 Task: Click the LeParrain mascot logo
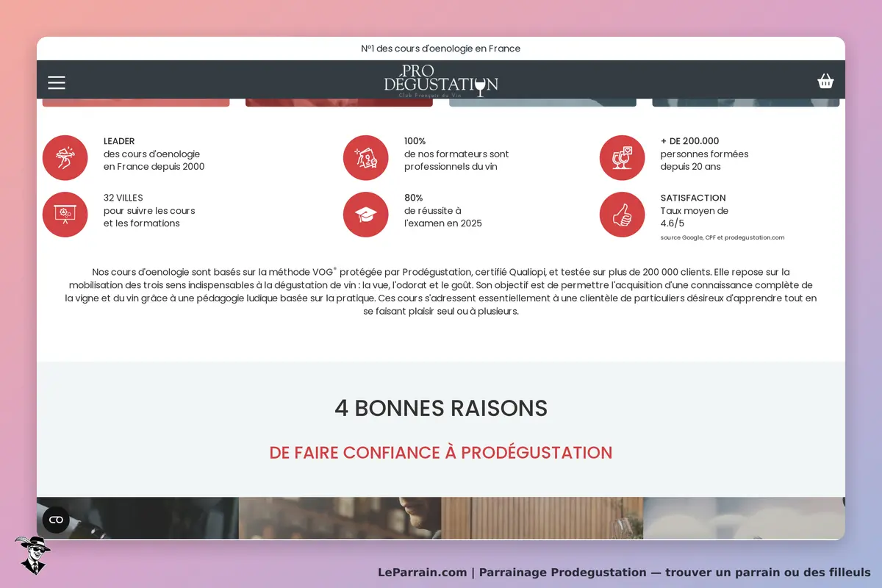(32, 555)
